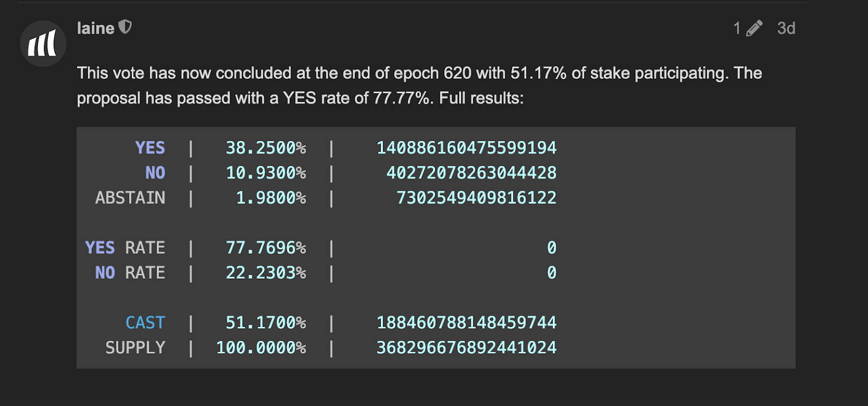Click the 51.1700% cast percentage

coord(266,323)
